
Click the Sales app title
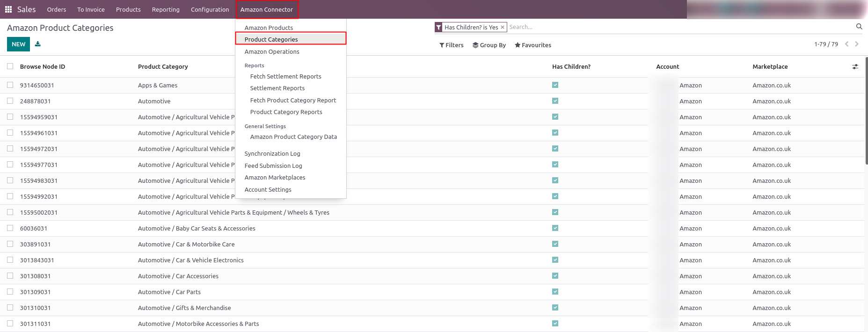[27, 9]
